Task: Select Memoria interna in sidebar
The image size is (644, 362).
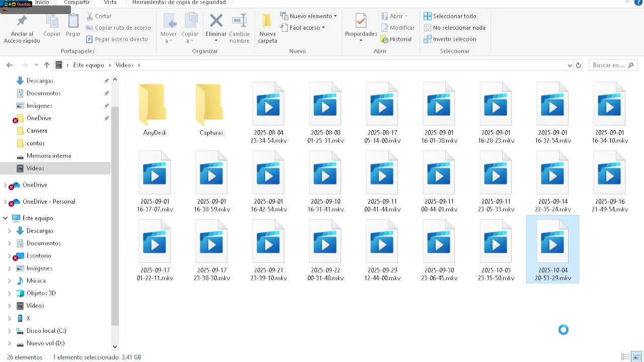Action: [48, 156]
